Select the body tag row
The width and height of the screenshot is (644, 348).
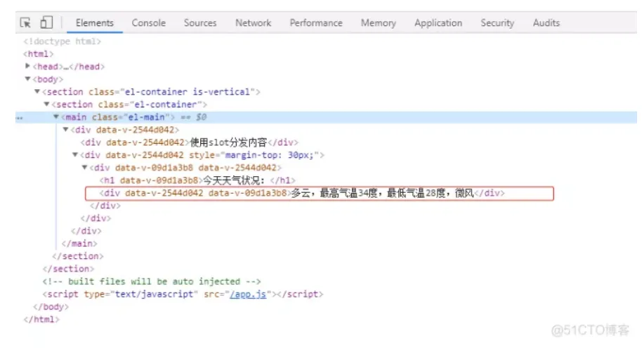coord(48,79)
